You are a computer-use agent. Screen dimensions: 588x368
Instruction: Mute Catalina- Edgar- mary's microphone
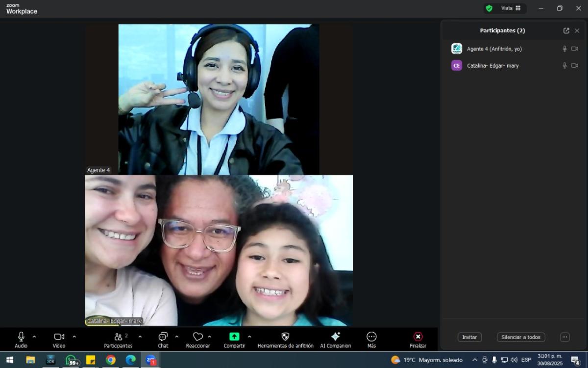click(564, 66)
